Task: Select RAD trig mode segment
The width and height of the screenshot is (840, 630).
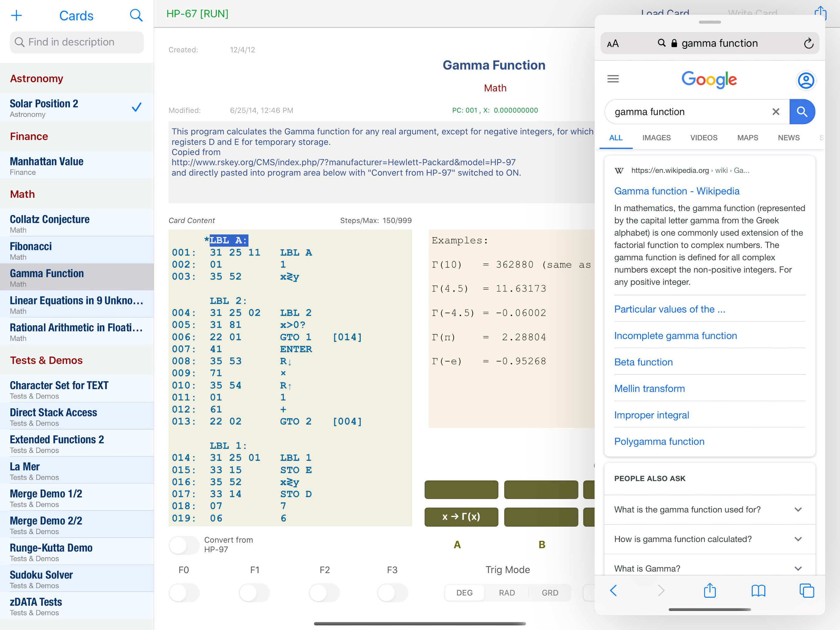Action: [507, 593]
